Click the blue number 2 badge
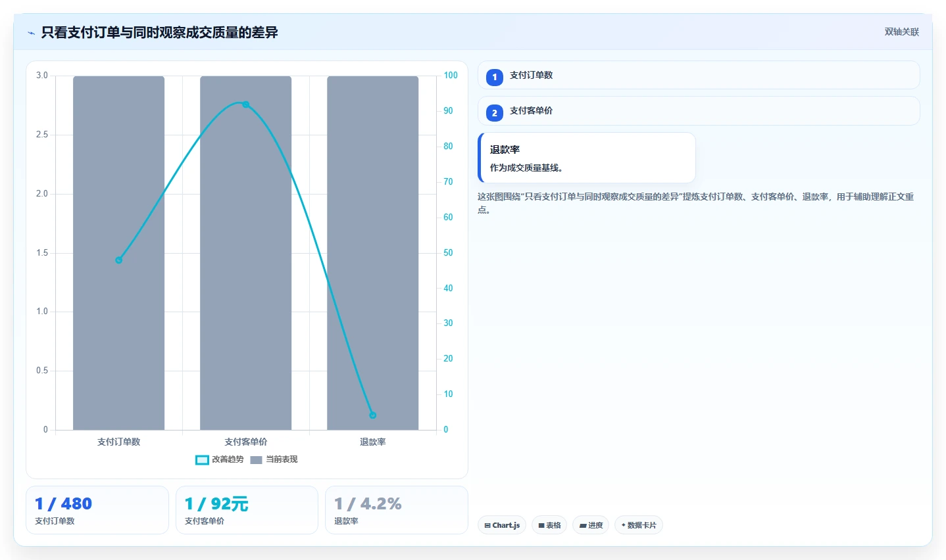The height and width of the screenshot is (560, 946). tap(495, 112)
